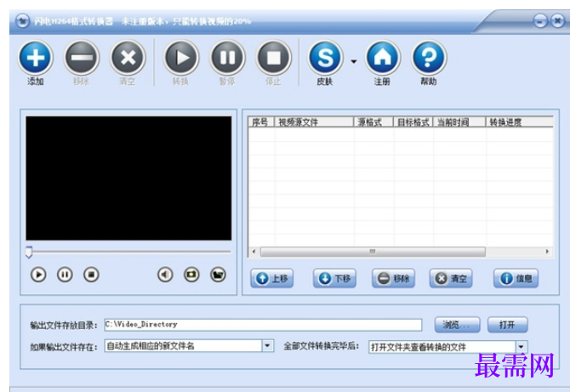
Task: Take a snapshot with the camera icon
Action: tap(191, 275)
